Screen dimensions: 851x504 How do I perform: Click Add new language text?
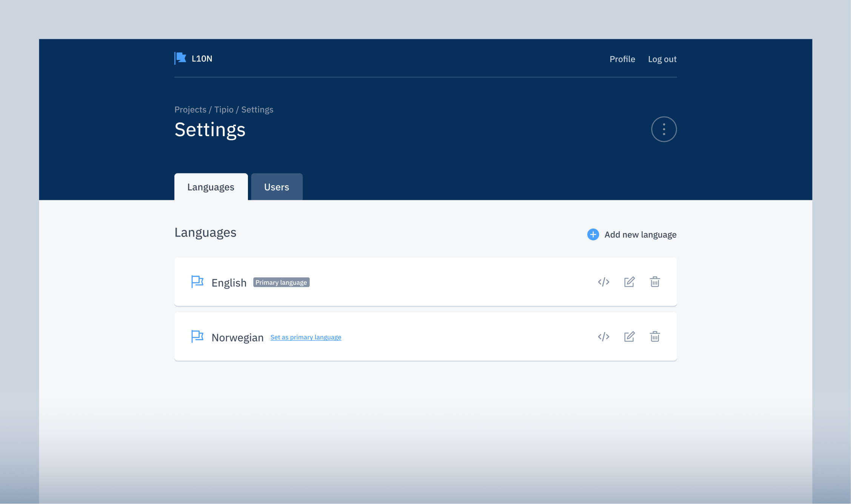[x=640, y=235]
